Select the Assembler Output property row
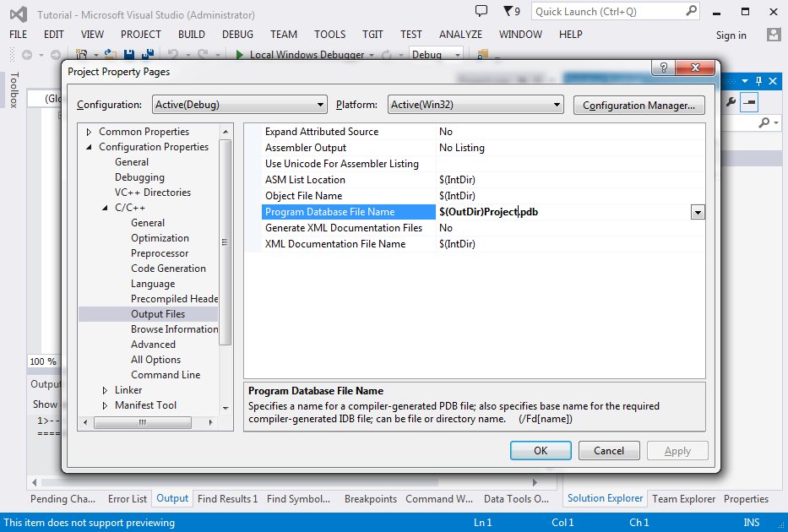This screenshot has width=788, height=532. 475,148
